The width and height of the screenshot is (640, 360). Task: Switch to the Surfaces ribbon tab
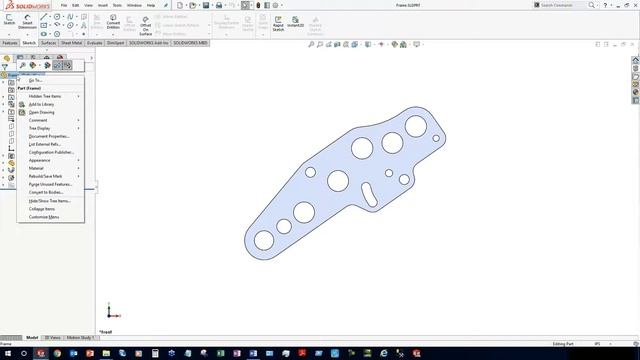pyautogui.click(x=49, y=43)
